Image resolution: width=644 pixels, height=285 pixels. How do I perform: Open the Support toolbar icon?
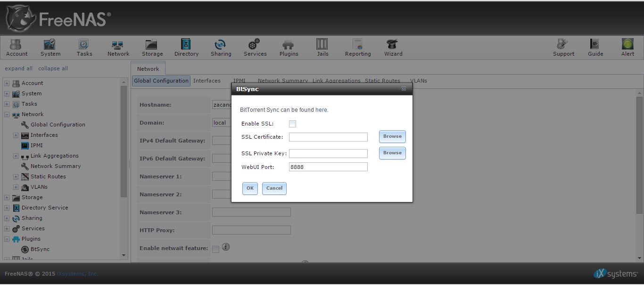[563, 48]
